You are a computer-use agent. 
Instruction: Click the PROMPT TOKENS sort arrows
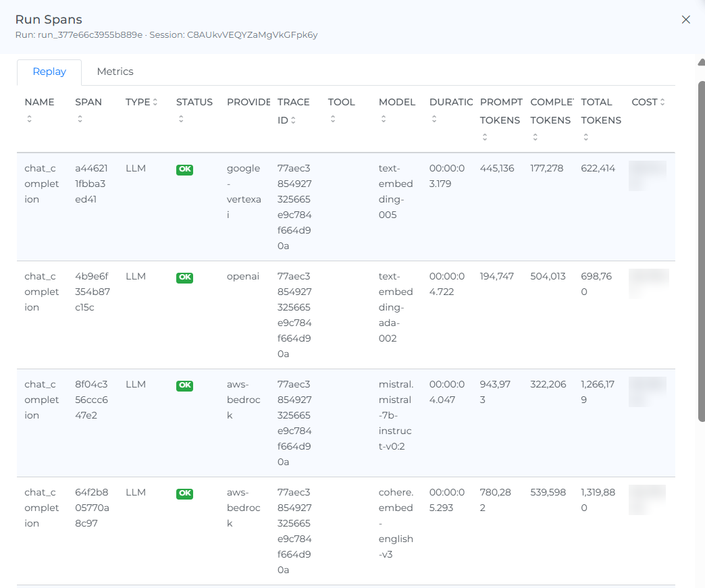[485, 137]
